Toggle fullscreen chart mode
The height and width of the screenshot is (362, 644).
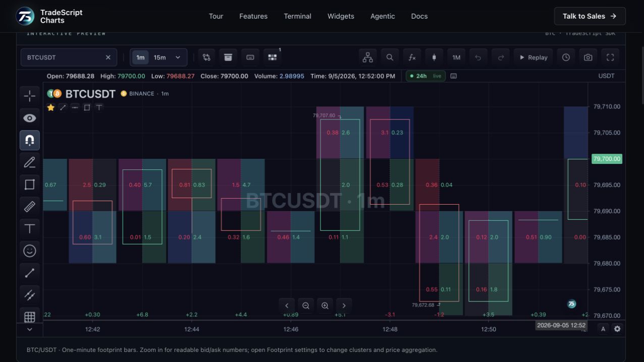(x=610, y=57)
